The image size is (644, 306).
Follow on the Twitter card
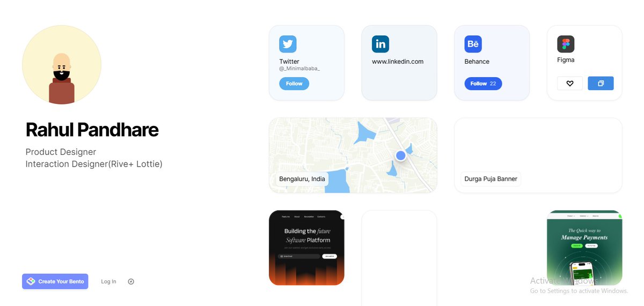point(294,84)
